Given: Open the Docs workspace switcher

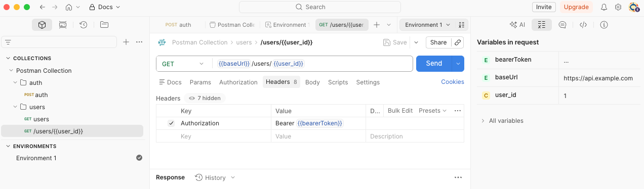Looking at the screenshot, I should point(105,7).
